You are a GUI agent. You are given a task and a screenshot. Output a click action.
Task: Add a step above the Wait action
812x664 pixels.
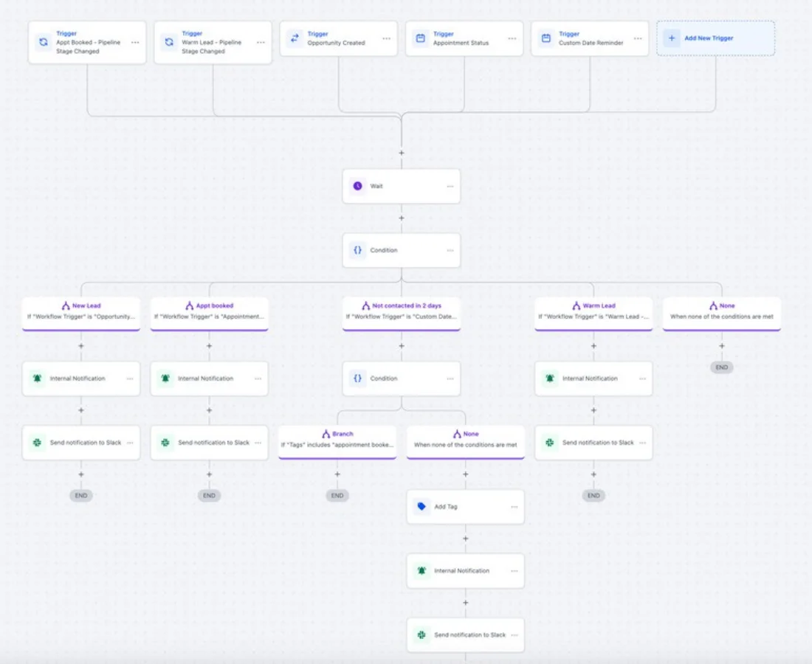pos(402,153)
